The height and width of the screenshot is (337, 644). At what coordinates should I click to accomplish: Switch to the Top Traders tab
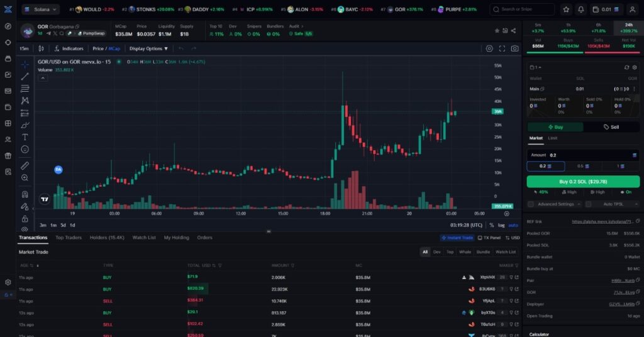[x=68, y=238]
